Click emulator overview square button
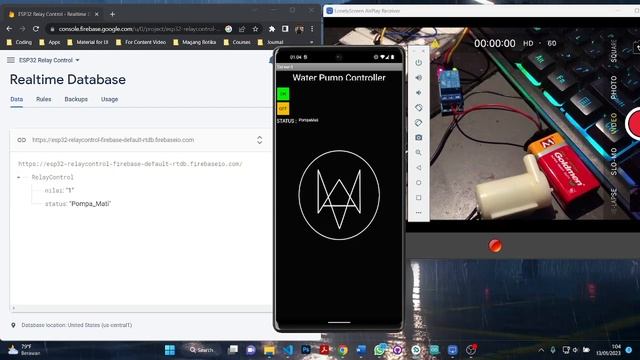The height and width of the screenshot is (360, 640). click(418, 198)
